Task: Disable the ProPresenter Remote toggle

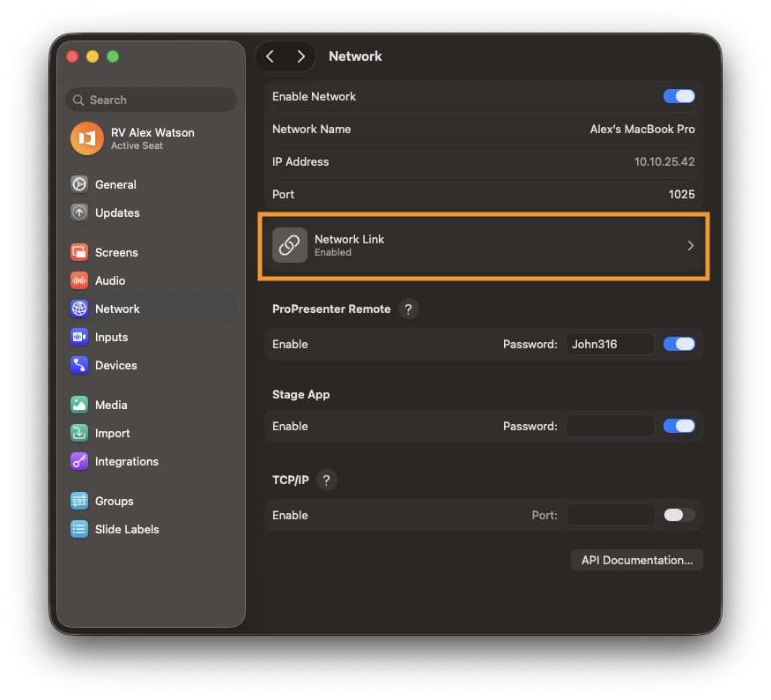Action: tap(678, 344)
